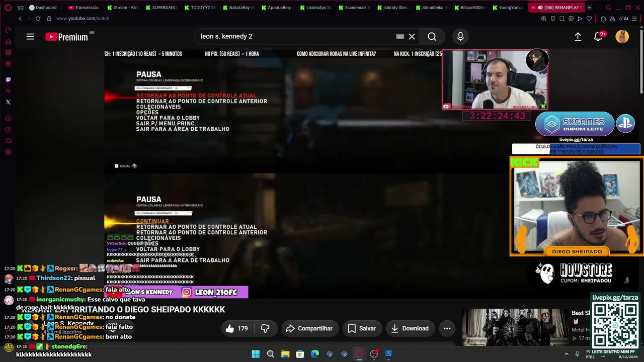Click the video title text
The width and height of the screenshot is (644, 362).
coord(124,310)
